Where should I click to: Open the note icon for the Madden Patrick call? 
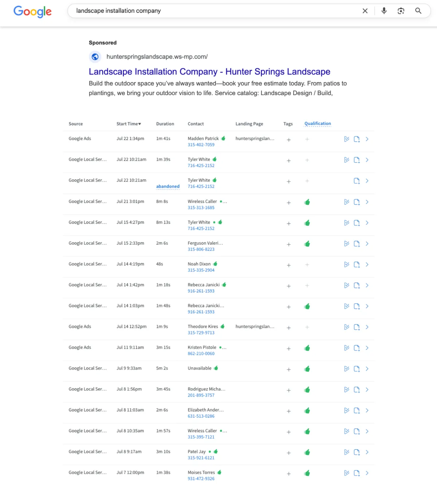coord(357,139)
